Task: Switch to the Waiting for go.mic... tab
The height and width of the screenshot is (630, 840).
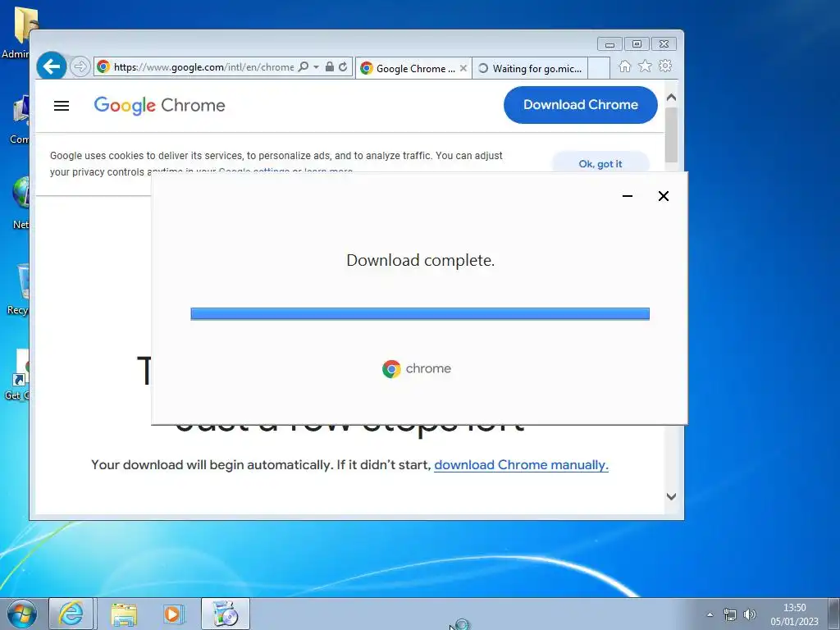Action: click(x=530, y=68)
